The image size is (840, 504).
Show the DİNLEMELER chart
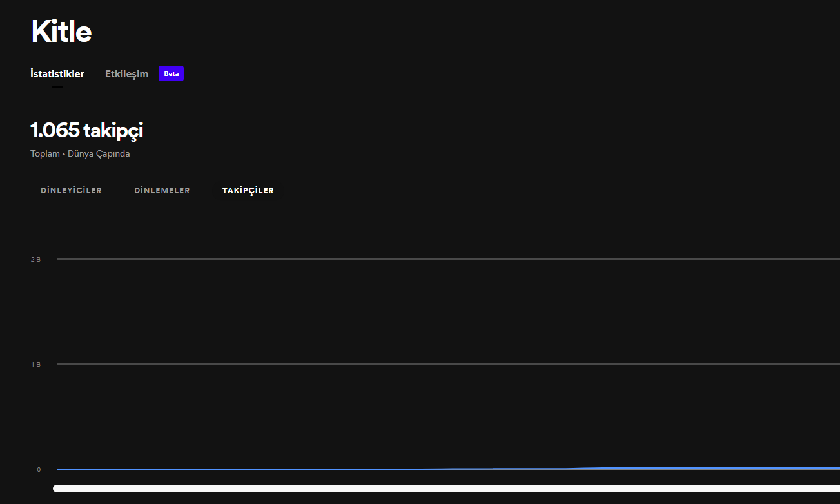click(162, 191)
